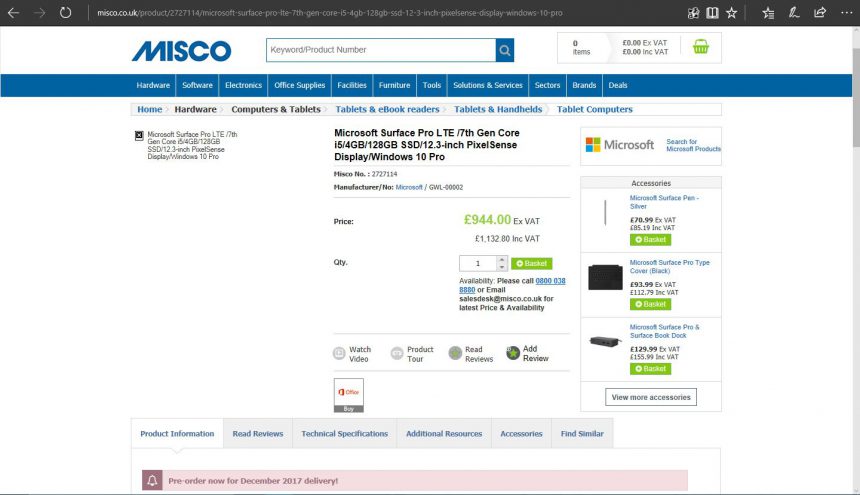The width and height of the screenshot is (860, 495).
Task: Click the Product Tour icon
Action: pos(397,354)
